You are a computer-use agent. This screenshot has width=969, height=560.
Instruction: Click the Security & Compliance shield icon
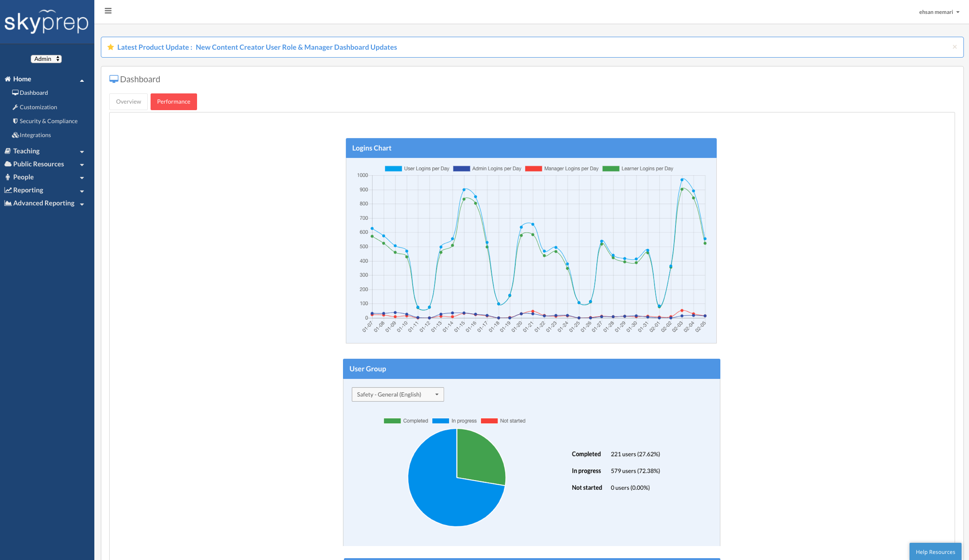pyautogui.click(x=15, y=121)
